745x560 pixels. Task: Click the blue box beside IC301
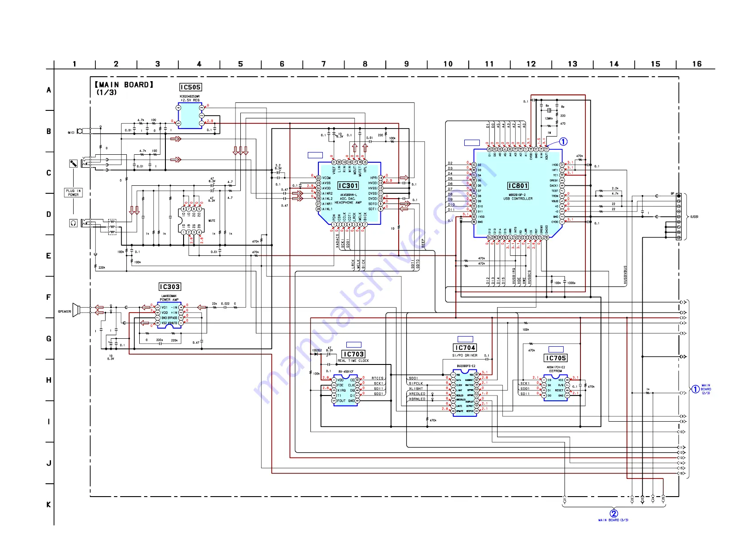(315, 155)
